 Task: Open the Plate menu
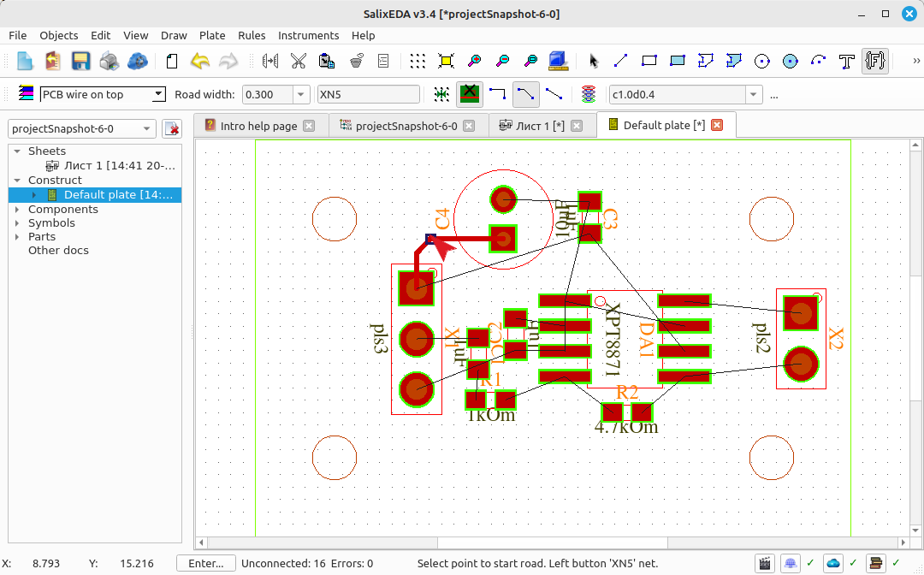click(x=212, y=35)
